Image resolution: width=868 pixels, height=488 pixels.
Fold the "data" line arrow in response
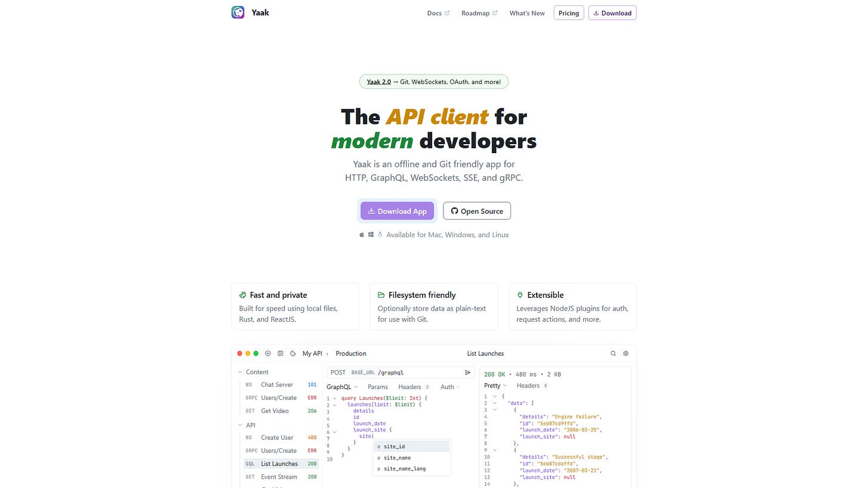click(494, 403)
